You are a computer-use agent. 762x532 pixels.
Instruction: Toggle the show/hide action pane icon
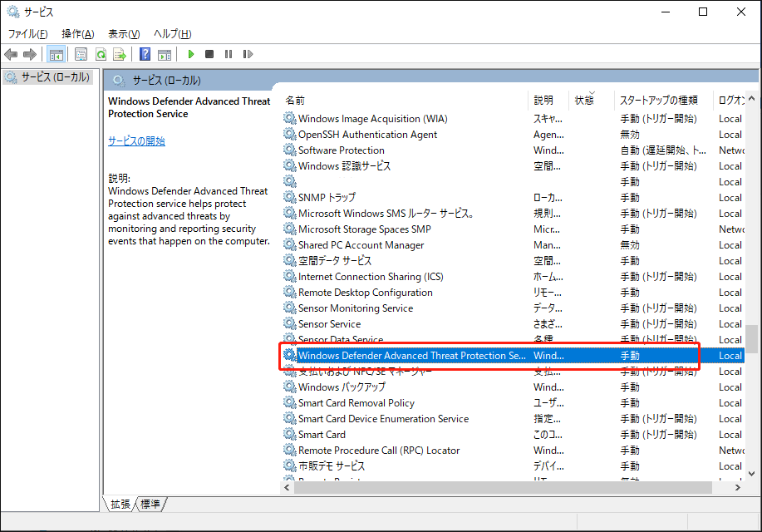point(163,53)
